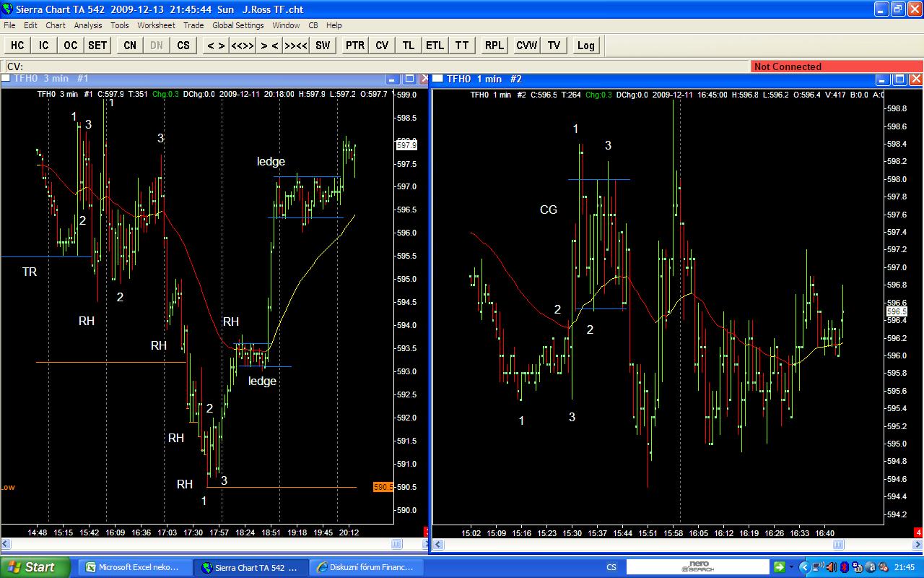Image resolution: width=924 pixels, height=578 pixels.
Task: Click the '> <' bar spacing button
Action: coord(269,46)
